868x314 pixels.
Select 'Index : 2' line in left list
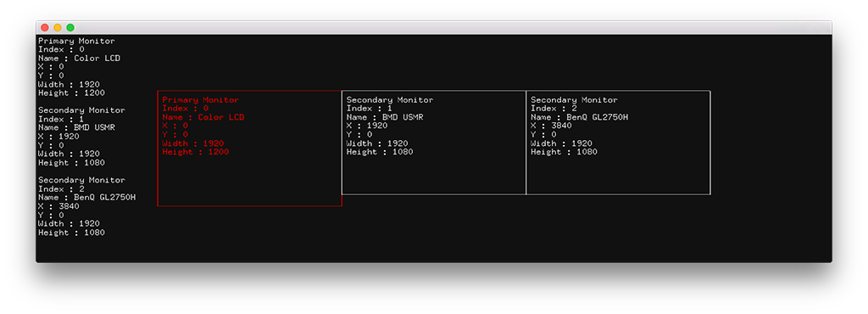pos(61,189)
